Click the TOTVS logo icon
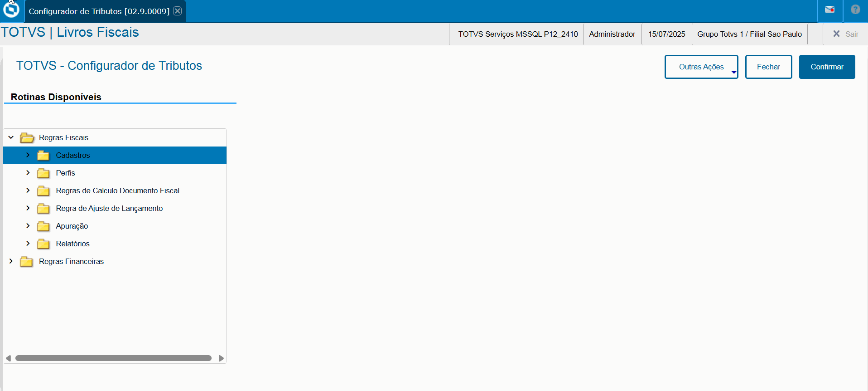 coord(11,10)
